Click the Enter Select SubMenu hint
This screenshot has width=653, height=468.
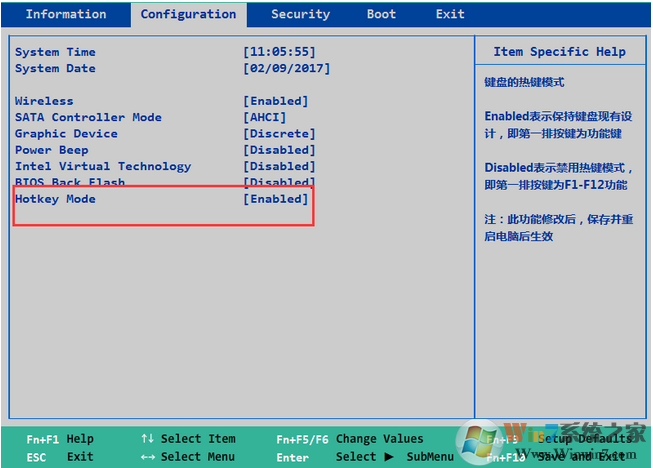point(365,457)
